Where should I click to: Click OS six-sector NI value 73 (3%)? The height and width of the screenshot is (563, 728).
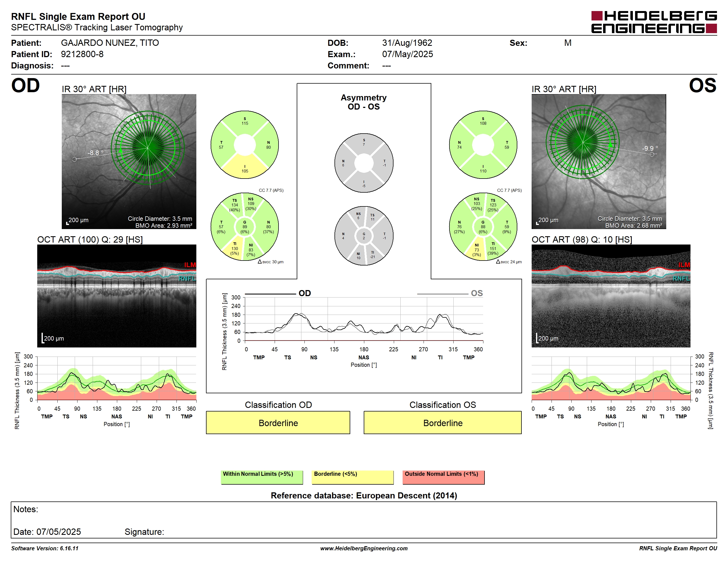(477, 250)
